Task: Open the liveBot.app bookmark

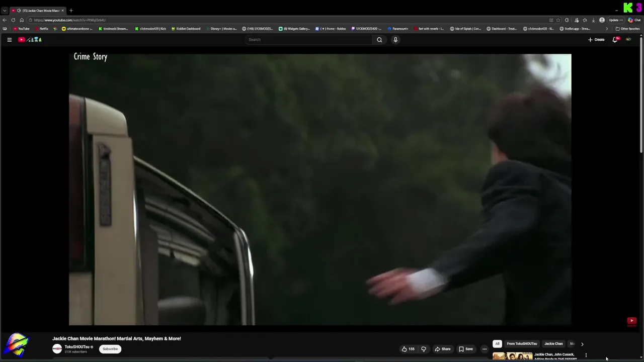Action: [575, 29]
